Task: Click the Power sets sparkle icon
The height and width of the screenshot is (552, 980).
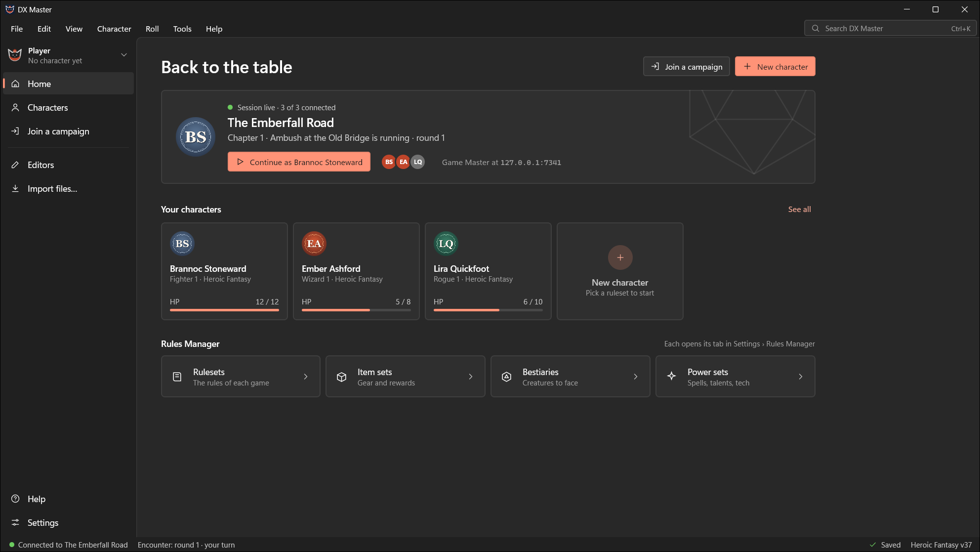Action: (x=671, y=376)
